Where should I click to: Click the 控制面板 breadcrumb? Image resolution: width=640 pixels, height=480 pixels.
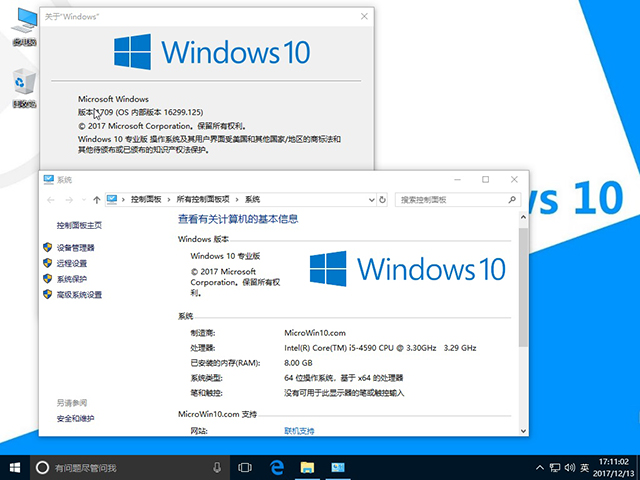coord(146,200)
